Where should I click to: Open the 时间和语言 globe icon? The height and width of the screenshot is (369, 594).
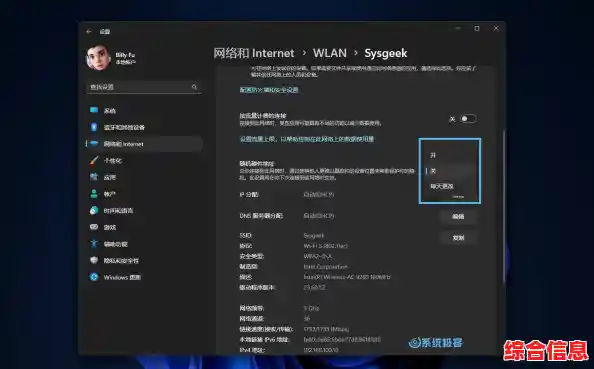[94, 210]
